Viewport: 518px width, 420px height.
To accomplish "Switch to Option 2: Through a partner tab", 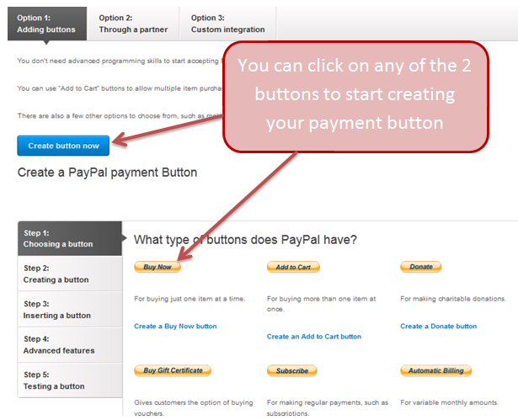I will tap(133, 24).
